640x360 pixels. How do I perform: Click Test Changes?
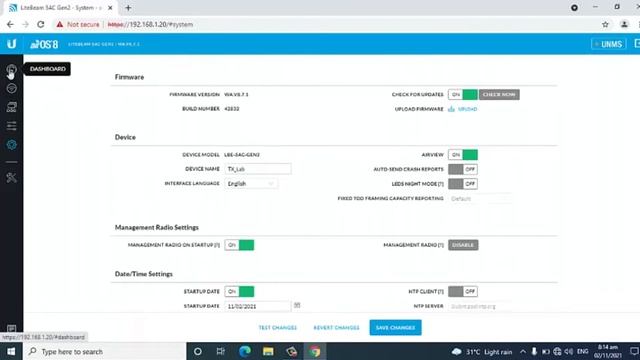pos(278,328)
